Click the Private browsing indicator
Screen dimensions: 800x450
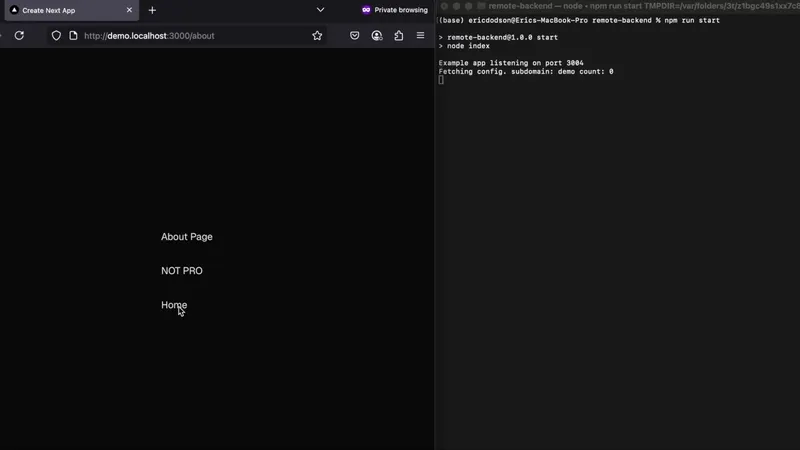click(x=395, y=10)
